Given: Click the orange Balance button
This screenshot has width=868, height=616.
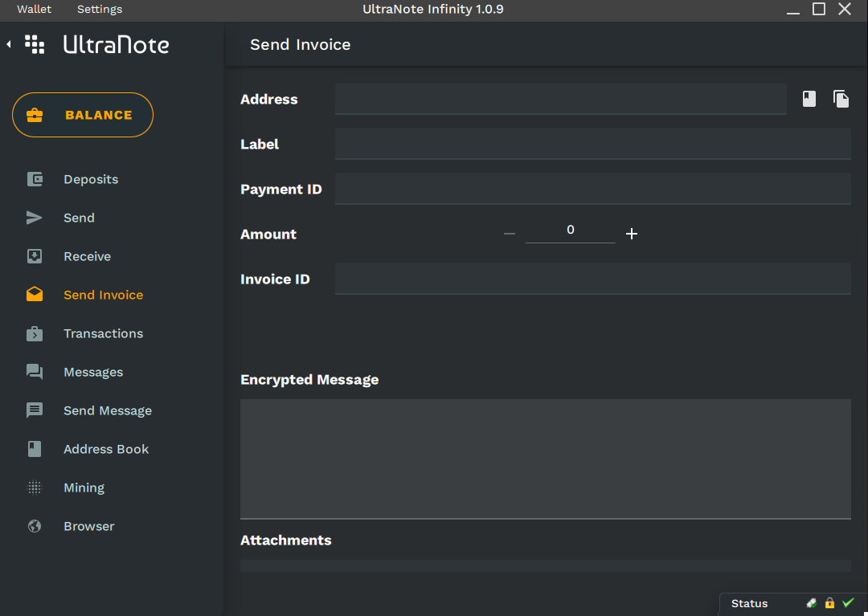Looking at the screenshot, I should [83, 115].
